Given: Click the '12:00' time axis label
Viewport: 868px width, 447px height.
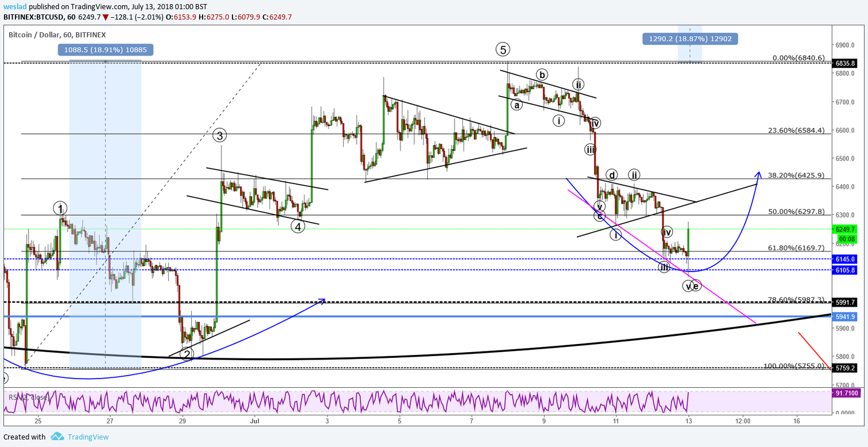Looking at the screenshot, I should 743,421.
